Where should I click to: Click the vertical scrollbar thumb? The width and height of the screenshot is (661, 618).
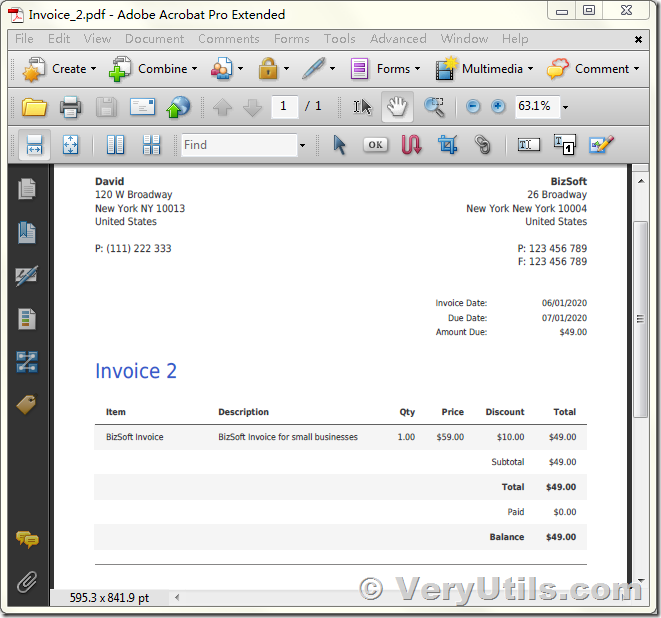(641, 319)
